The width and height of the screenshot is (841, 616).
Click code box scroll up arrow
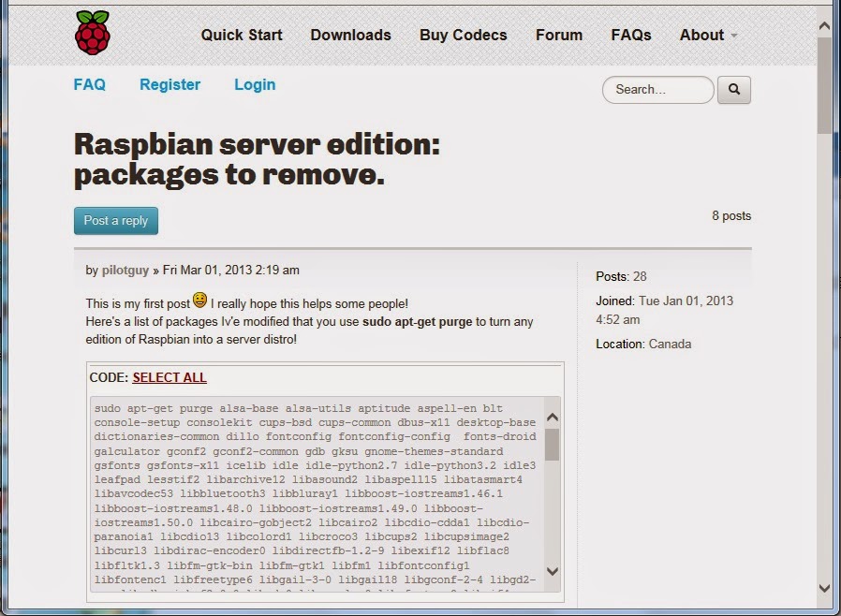[553, 418]
